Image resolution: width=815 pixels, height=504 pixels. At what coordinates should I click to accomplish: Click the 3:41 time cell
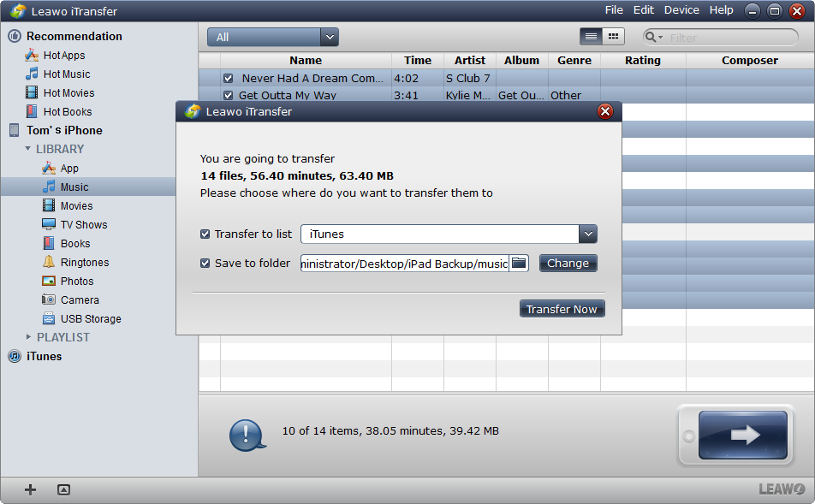click(x=418, y=95)
